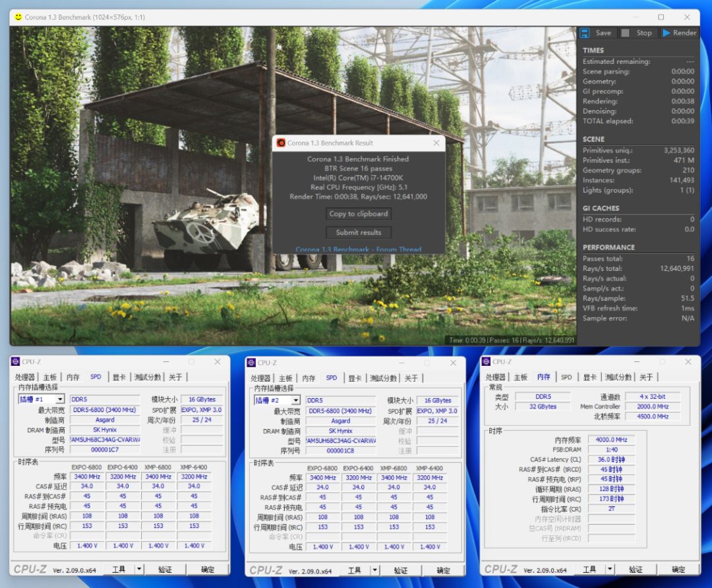712x588 pixels.
Task: Expand Tools dropdown arrow in memory CPU-Z window
Action: 610,569
